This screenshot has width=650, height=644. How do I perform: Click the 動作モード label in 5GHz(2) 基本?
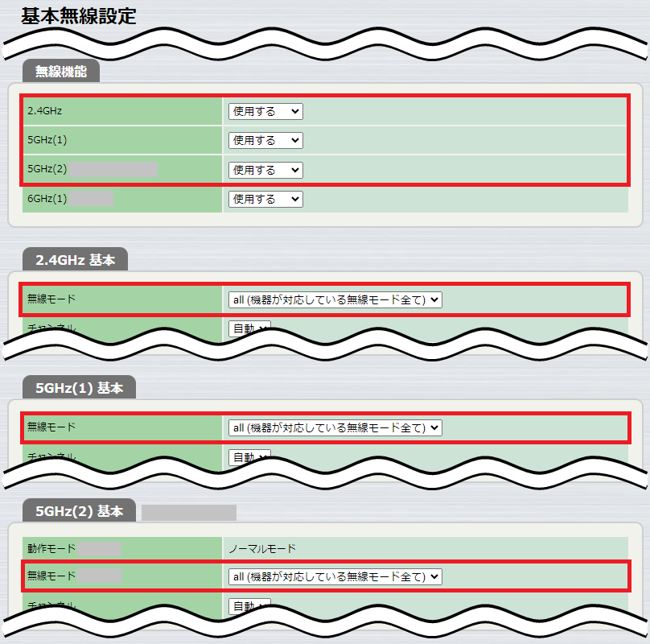pos(51,549)
